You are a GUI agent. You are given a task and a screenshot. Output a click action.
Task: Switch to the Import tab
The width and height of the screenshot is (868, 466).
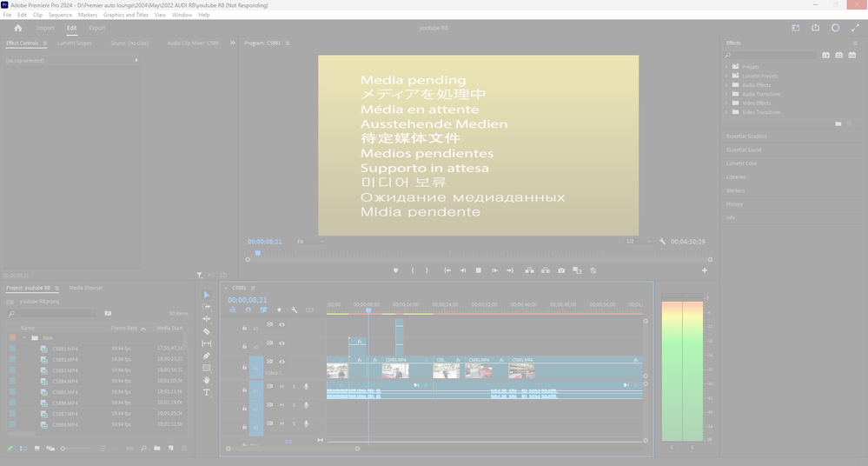(45, 28)
